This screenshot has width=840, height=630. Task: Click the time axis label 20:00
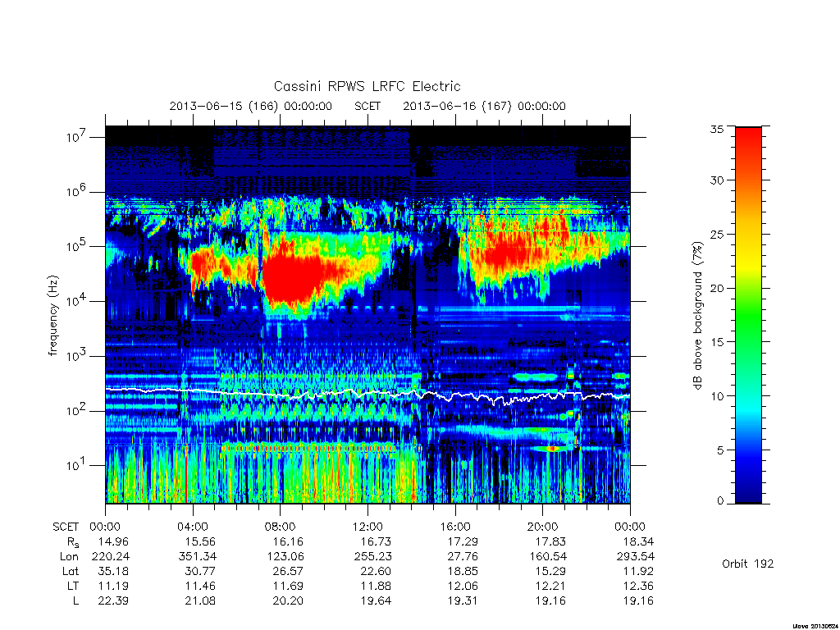click(543, 527)
